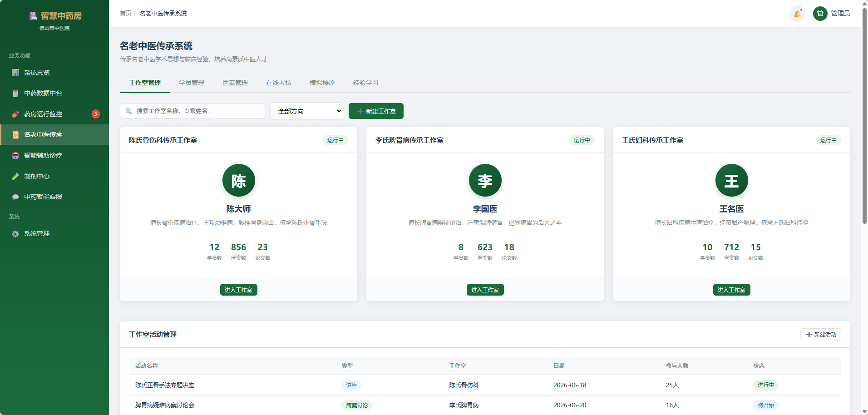Switch to the 医案管理 tab
This screenshot has height=415, width=868.
point(235,83)
